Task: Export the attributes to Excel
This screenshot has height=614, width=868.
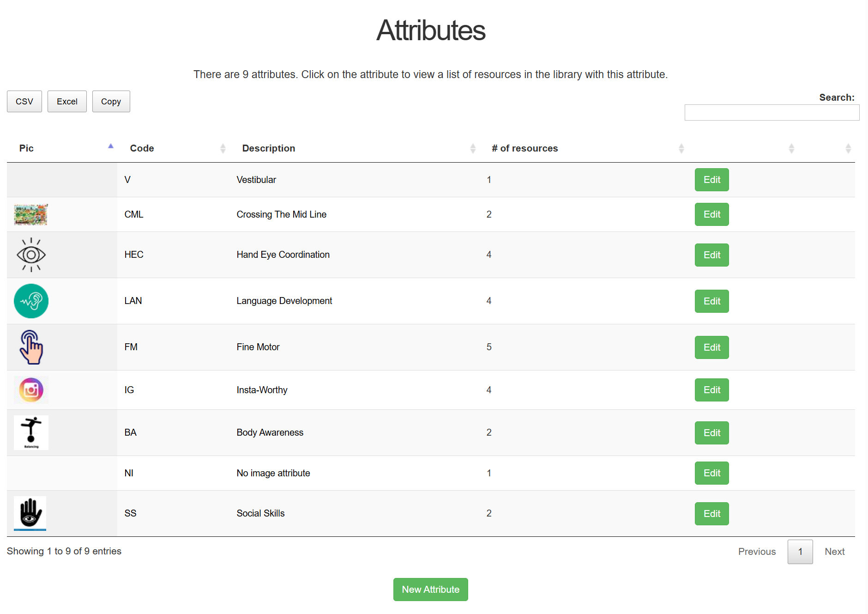Action: 67,102
